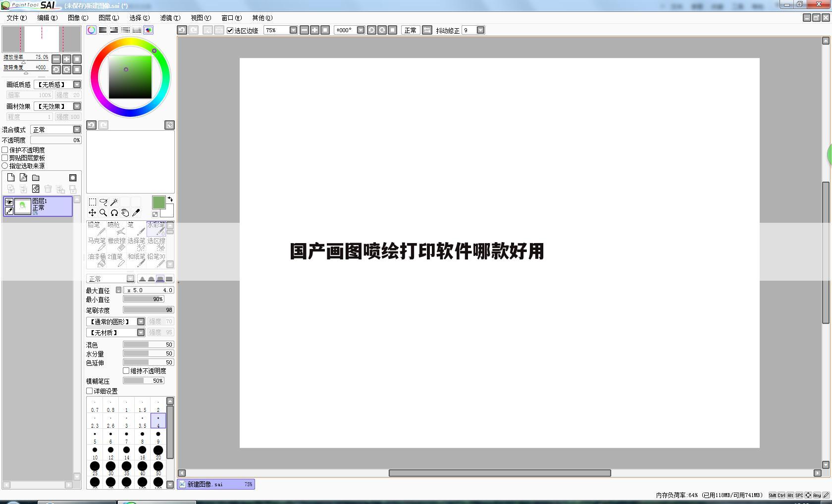The height and width of the screenshot is (504, 832).
Task: Select the magic wand tool
Action: coord(114,202)
